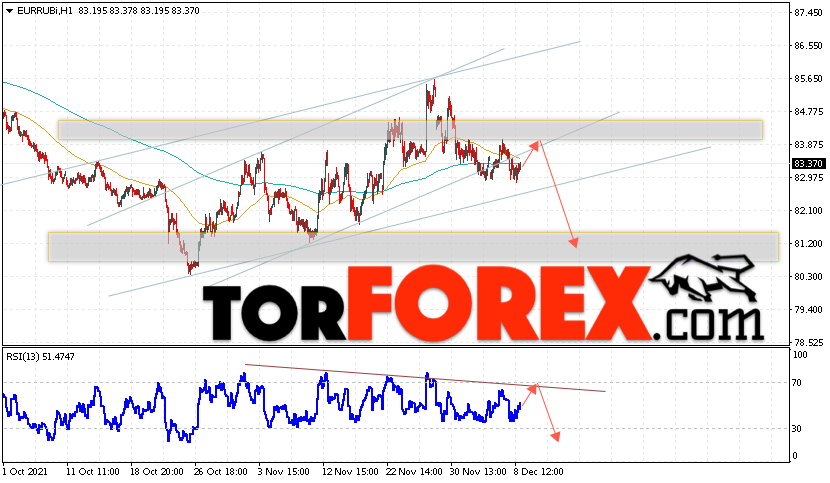Click the dropdown arrow beside EURRUBi,H1

click(x=9, y=11)
